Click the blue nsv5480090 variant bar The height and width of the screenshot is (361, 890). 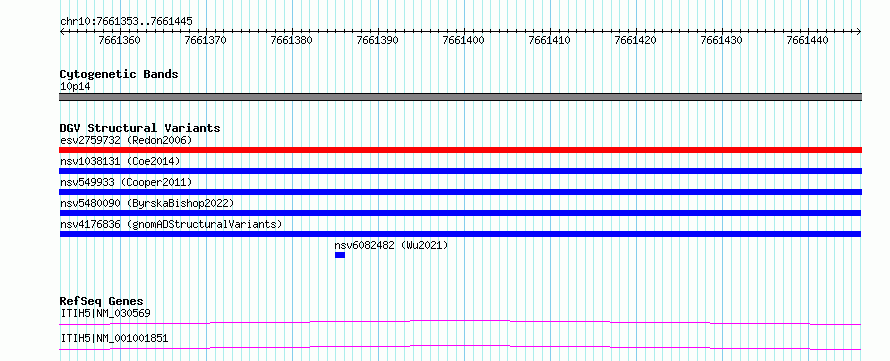pyautogui.click(x=460, y=213)
